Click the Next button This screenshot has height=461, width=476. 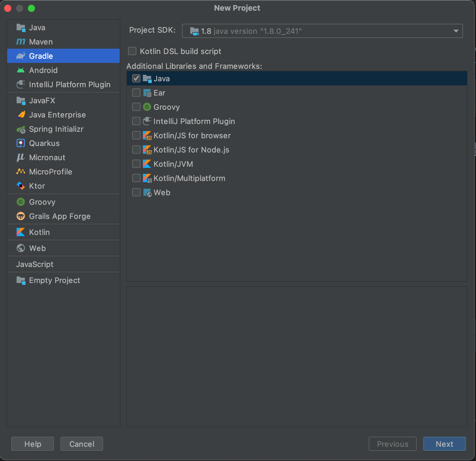(444, 444)
